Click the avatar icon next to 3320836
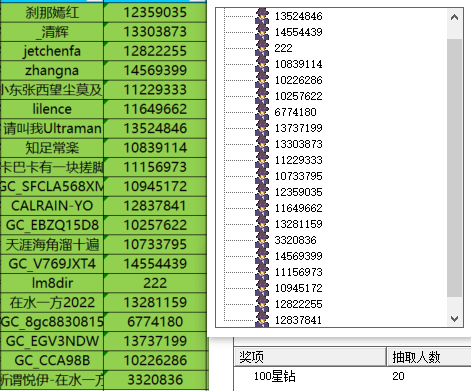The height and width of the screenshot is (391, 471). [x=262, y=240]
